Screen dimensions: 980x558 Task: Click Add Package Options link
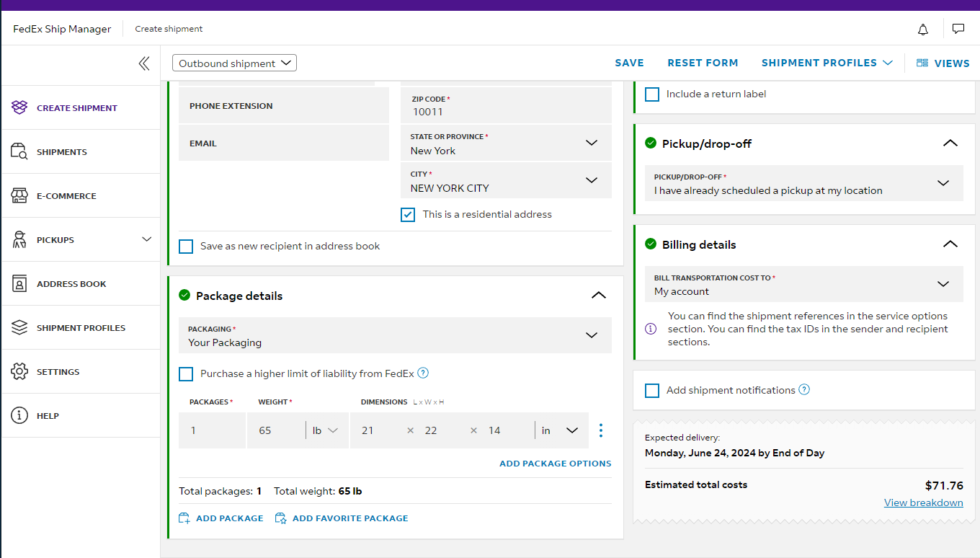click(556, 464)
